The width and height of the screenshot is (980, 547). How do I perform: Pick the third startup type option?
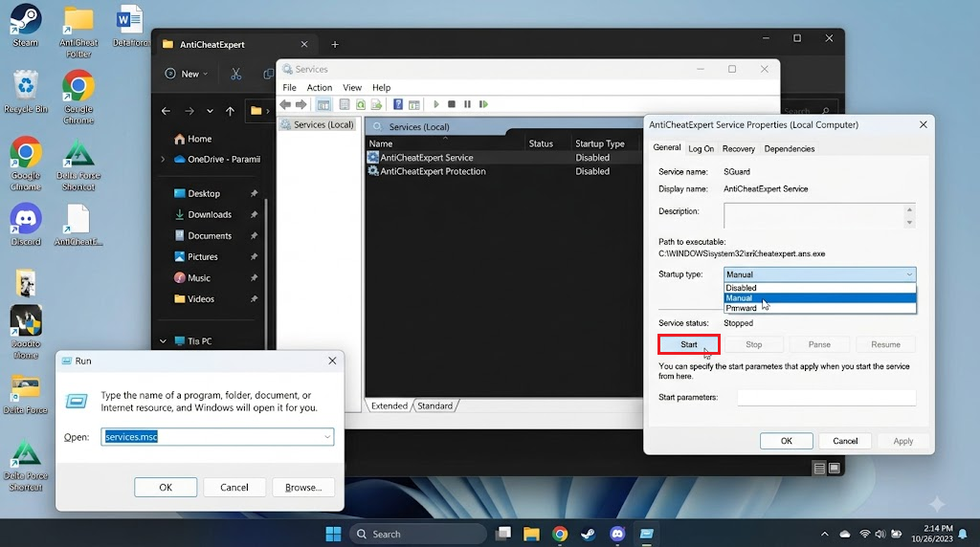tap(820, 308)
